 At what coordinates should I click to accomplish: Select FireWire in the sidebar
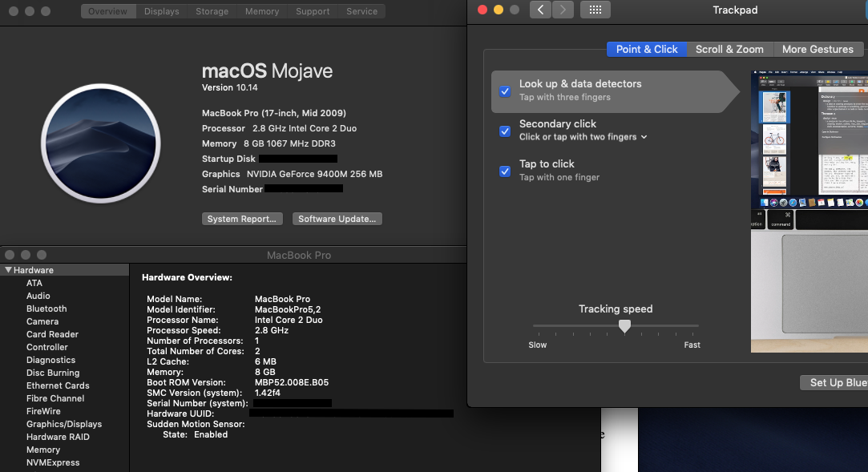coord(44,411)
